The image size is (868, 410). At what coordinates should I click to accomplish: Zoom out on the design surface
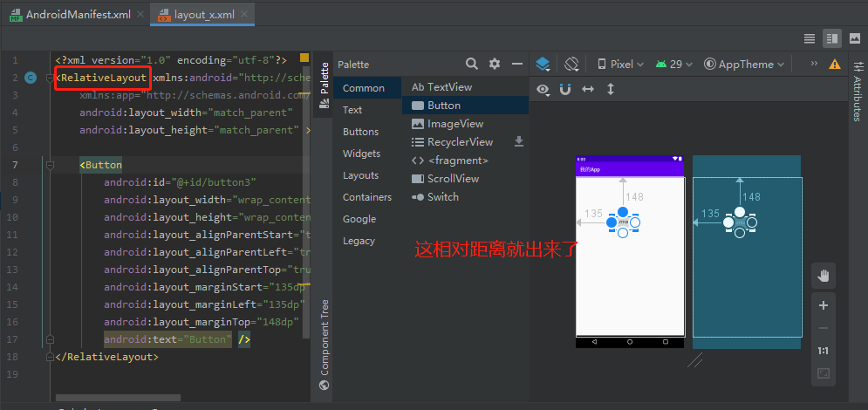pos(824,328)
